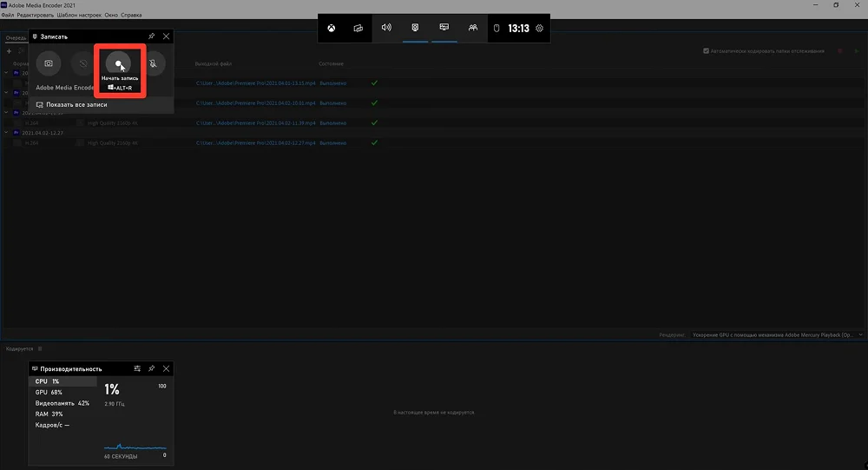Open the Шаблон настроек menu
Viewport: 868px width, 470px height.
(x=81, y=16)
